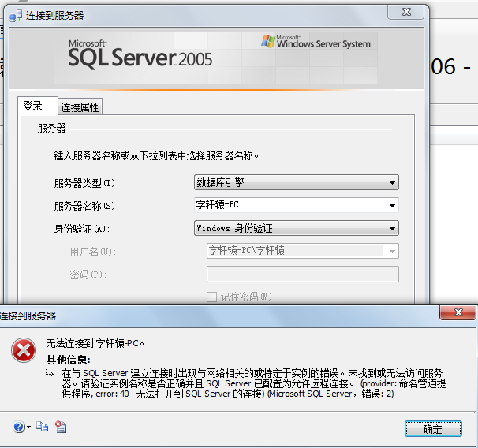Copy error message text icon
The height and width of the screenshot is (448, 478).
point(42,427)
